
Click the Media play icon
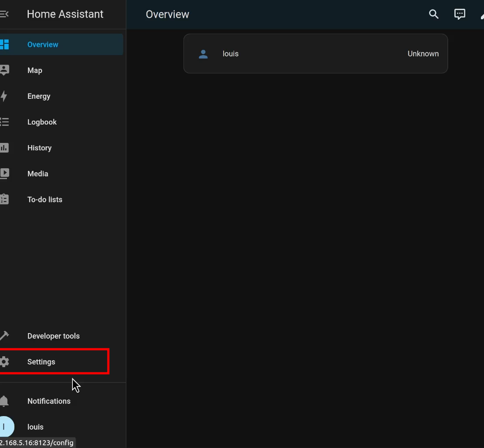pos(4,174)
